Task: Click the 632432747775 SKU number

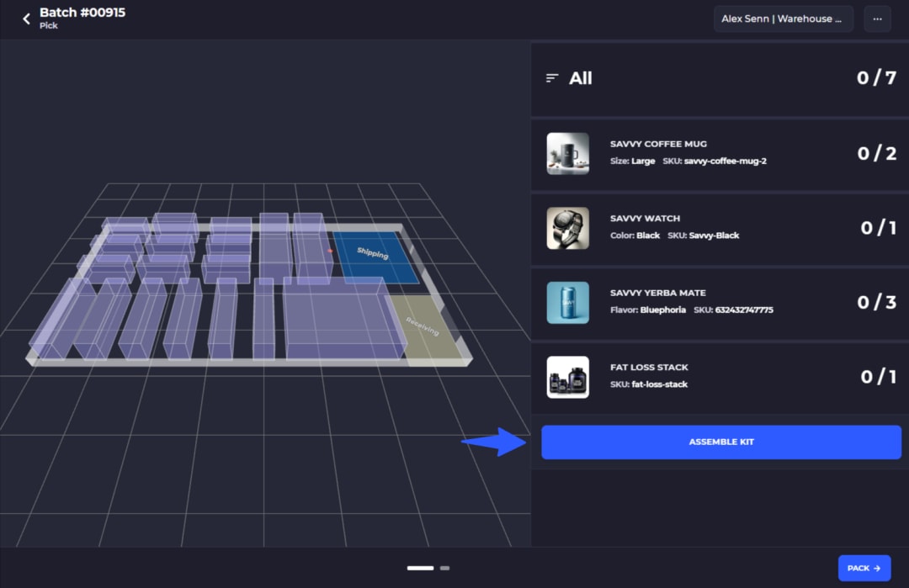Action: click(744, 310)
